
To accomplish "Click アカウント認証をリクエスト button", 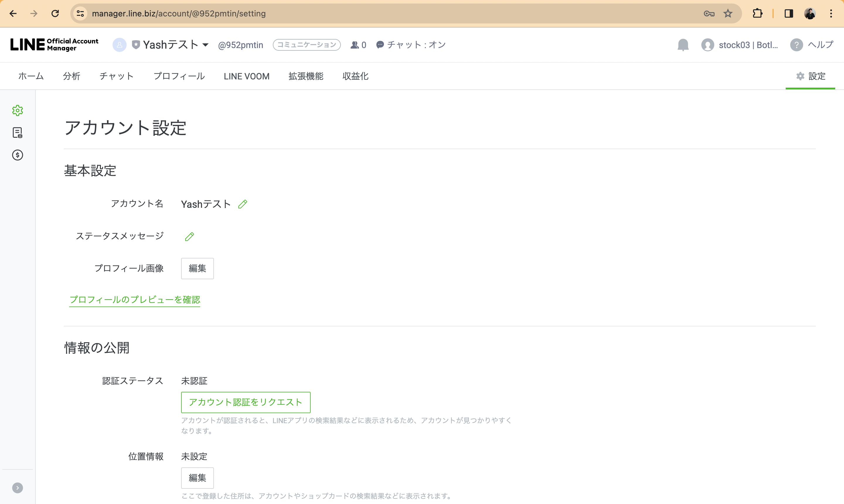I will pyautogui.click(x=246, y=402).
